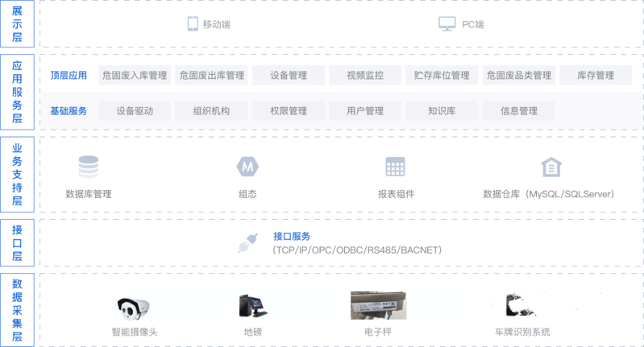Select the 设备管理 button
The image size is (644, 347).
point(289,76)
